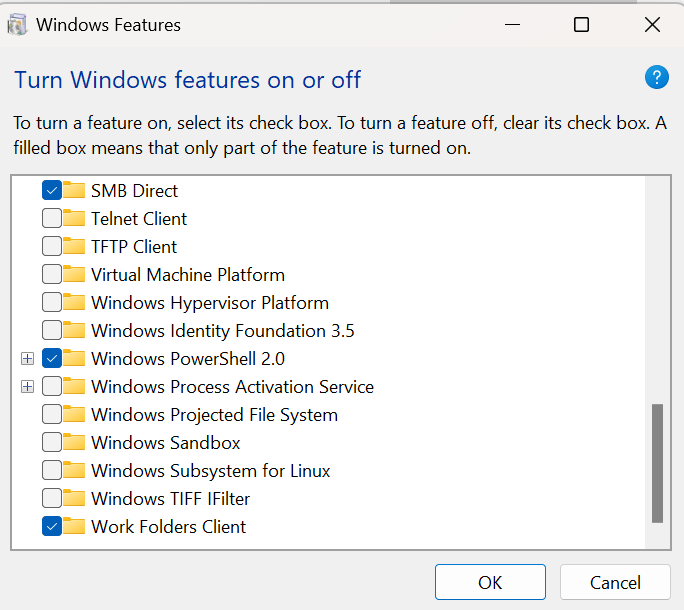Select the TFTP Client label
This screenshot has height=610, width=684.
(x=134, y=247)
